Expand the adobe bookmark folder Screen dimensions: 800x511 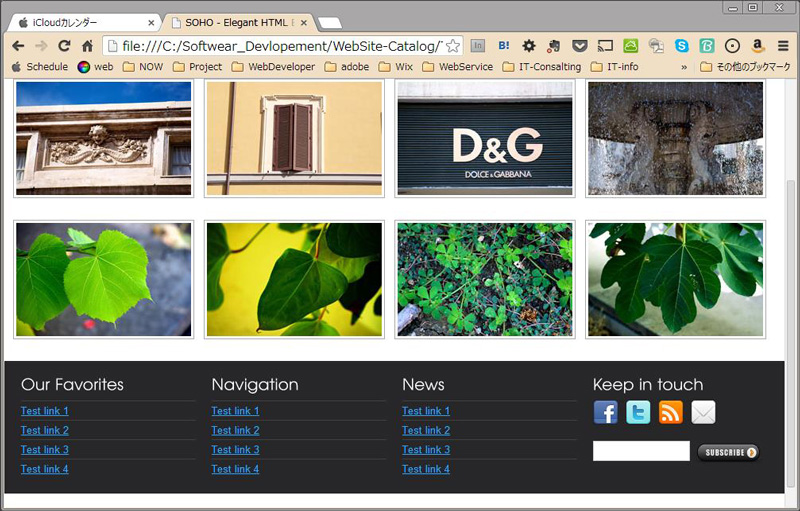click(x=347, y=67)
